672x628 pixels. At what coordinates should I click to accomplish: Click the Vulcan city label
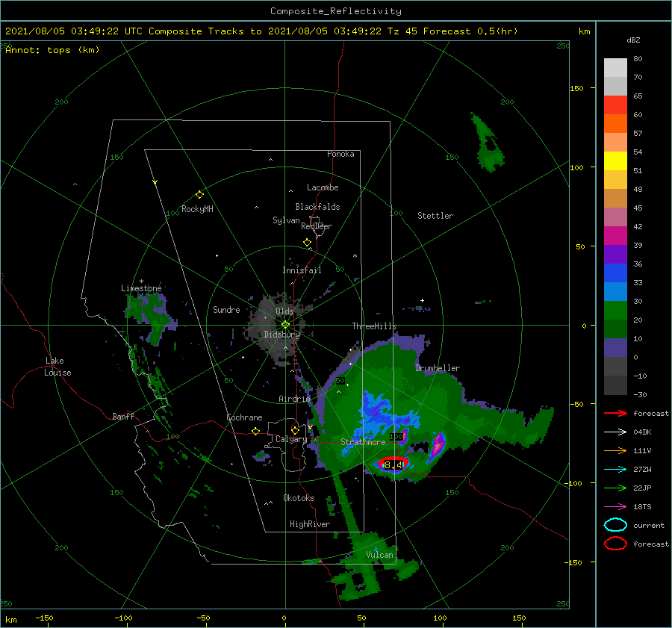[x=379, y=555]
